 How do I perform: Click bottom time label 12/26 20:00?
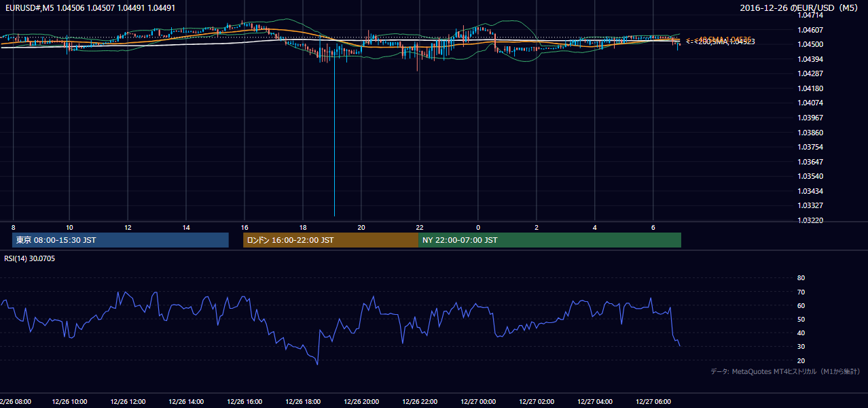point(361,402)
